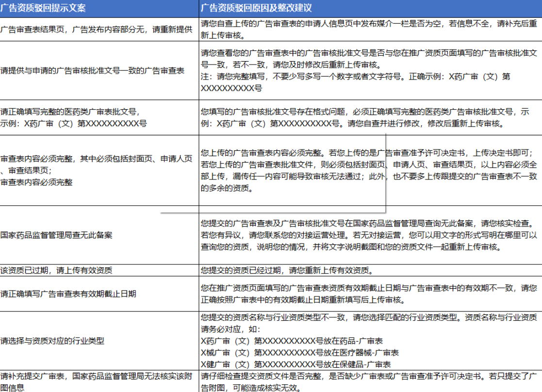点击“请正确填写完整的医药类广审表批文号”单元格
542x392 pixels.
point(97,116)
